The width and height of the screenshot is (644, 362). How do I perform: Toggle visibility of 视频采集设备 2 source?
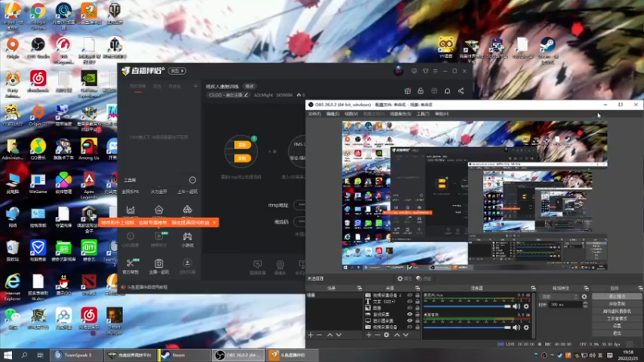click(x=410, y=295)
